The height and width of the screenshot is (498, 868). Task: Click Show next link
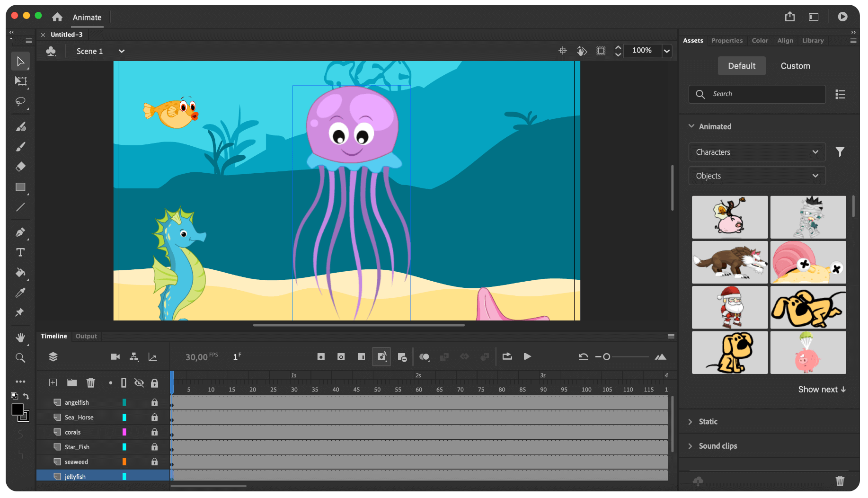coord(822,389)
